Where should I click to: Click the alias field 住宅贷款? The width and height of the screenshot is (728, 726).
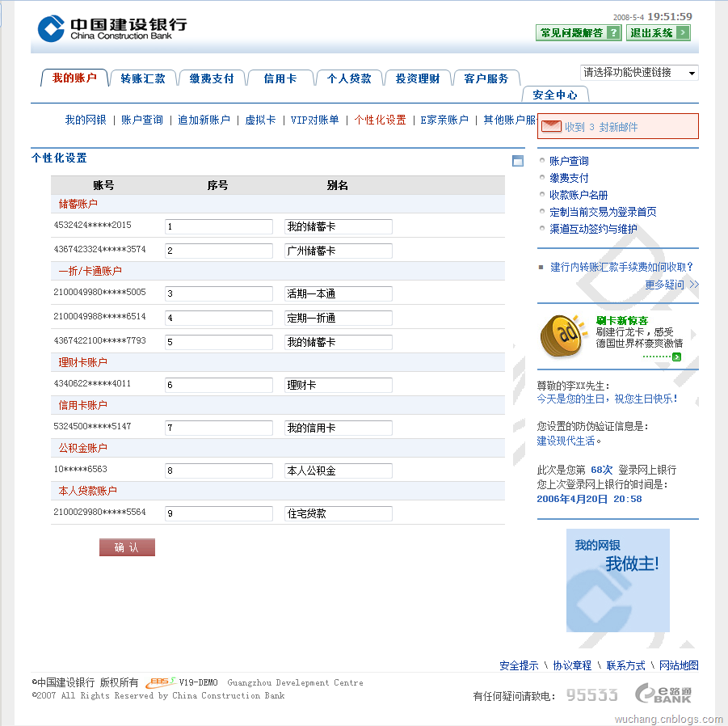338,513
